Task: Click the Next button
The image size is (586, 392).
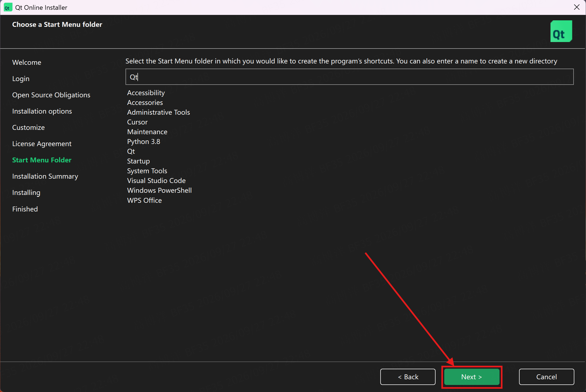Action: [x=472, y=377]
